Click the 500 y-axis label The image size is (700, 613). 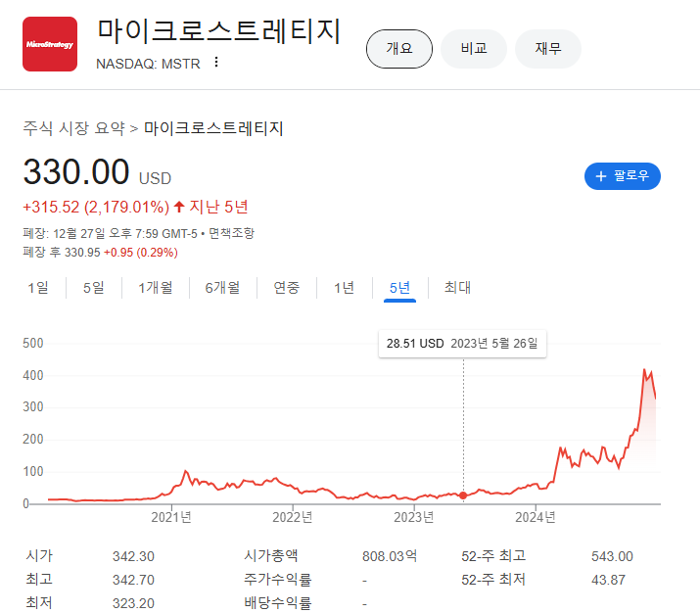(x=33, y=344)
